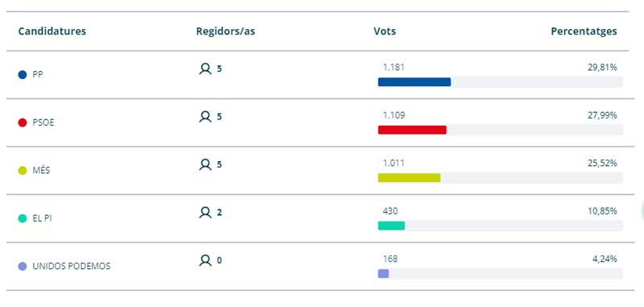Viewport: 644px width, 307px height.
Task: Click the Percentatges column header
Action: point(584,31)
